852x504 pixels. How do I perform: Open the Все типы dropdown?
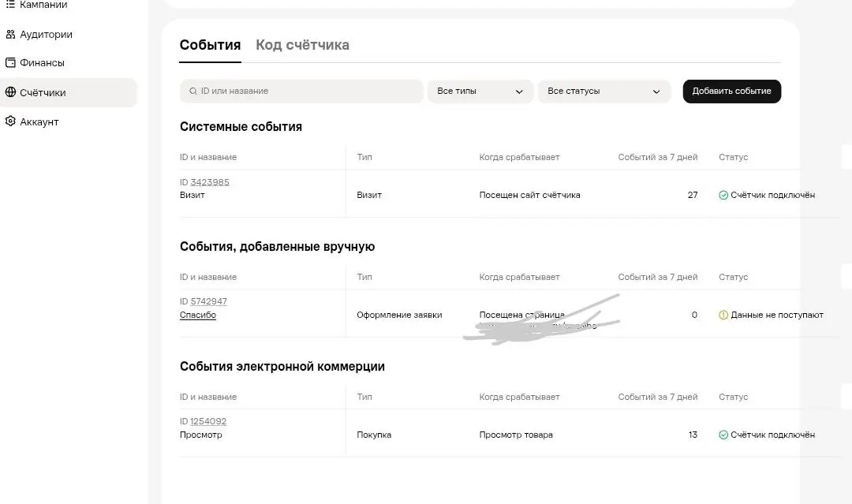(x=480, y=91)
